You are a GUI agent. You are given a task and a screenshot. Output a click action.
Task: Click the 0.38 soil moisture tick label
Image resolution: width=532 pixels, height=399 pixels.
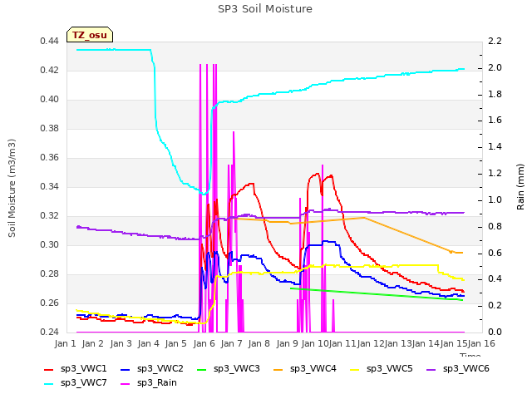coord(49,128)
